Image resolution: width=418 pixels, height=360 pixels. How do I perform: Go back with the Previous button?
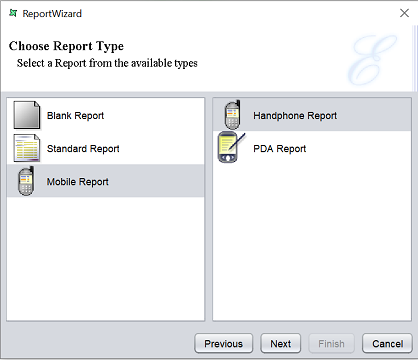(224, 343)
